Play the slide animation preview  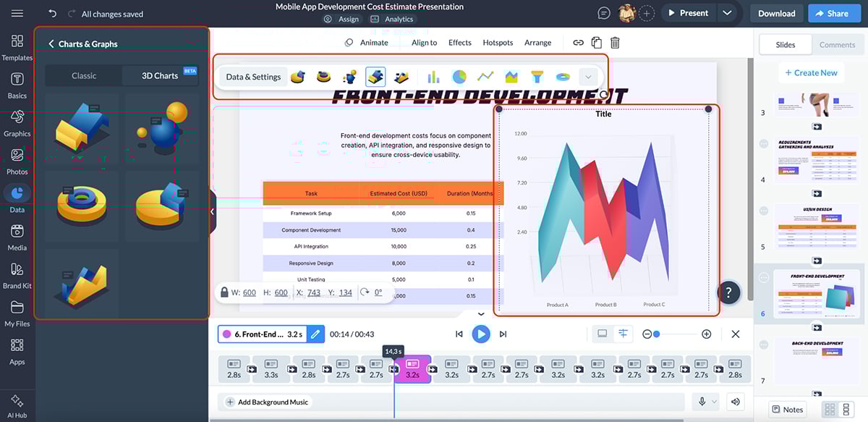point(480,334)
